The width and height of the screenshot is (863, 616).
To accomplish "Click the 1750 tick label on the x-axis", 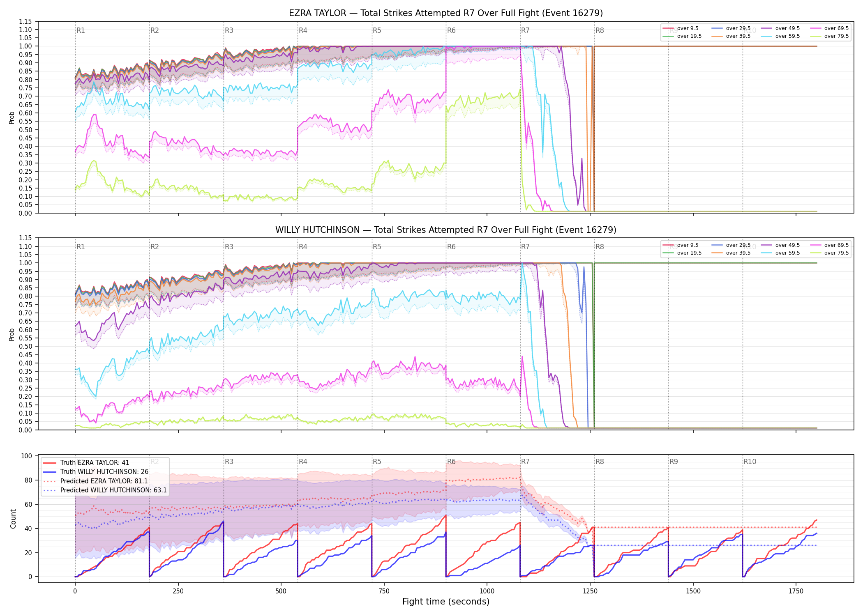I will point(796,591).
